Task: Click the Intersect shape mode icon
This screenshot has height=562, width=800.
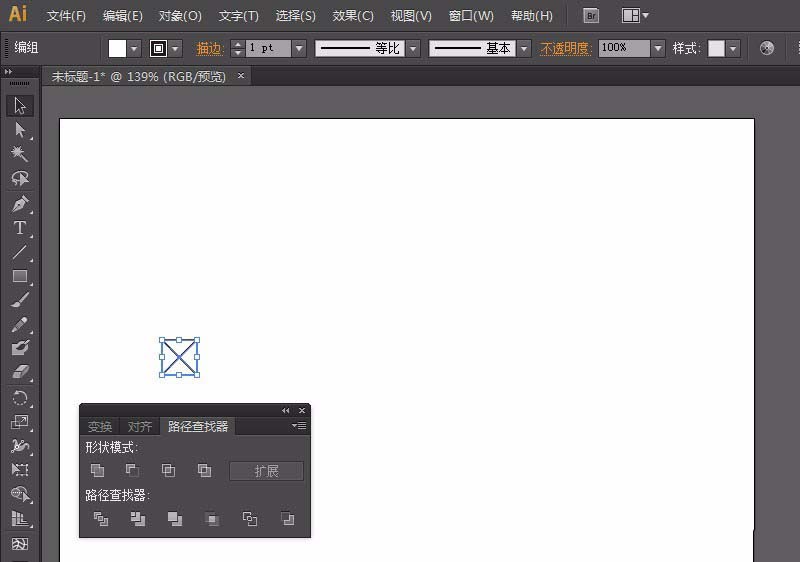Action: (x=168, y=470)
